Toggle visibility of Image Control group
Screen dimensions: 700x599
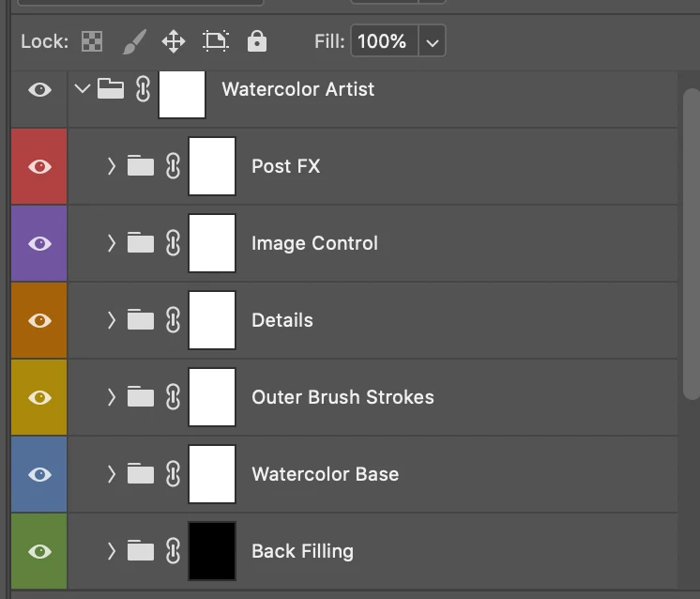(x=39, y=243)
